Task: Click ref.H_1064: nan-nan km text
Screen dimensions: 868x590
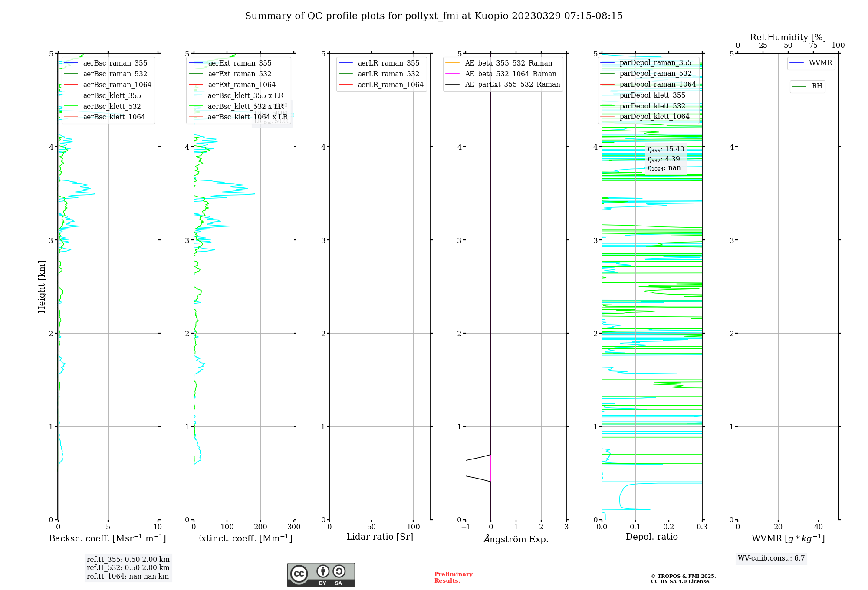Action: (x=128, y=577)
